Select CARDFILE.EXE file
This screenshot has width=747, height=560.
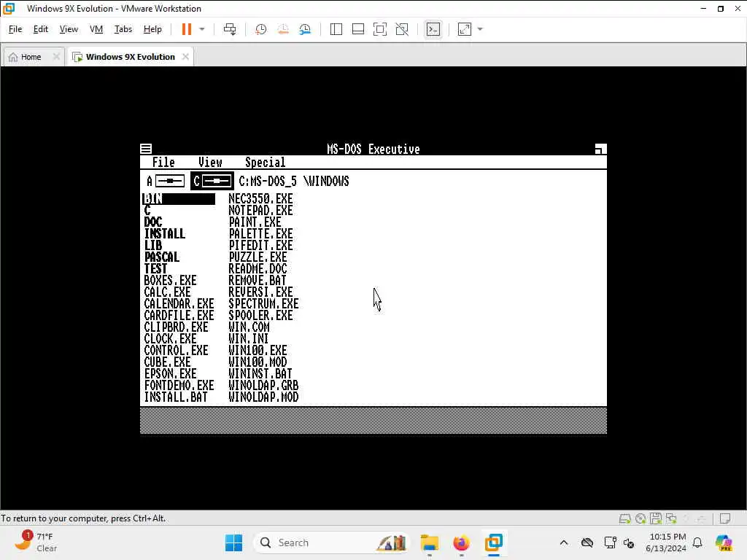tap(179, 315)
